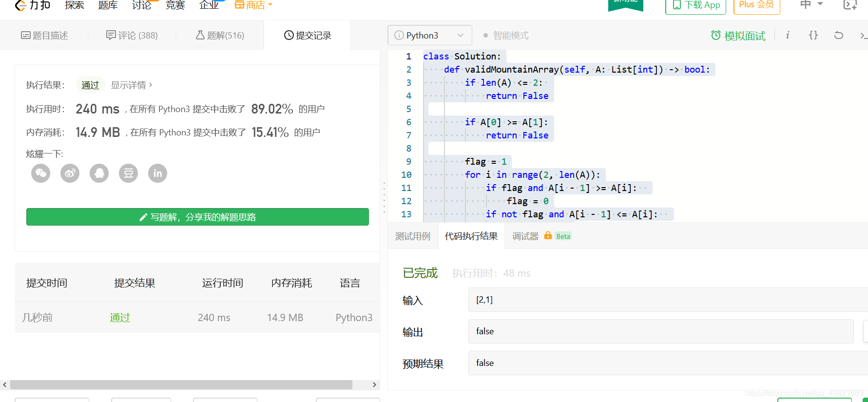Click the 语言 column header
This screenshot has width=868, height=402.
tap(350, 283)
